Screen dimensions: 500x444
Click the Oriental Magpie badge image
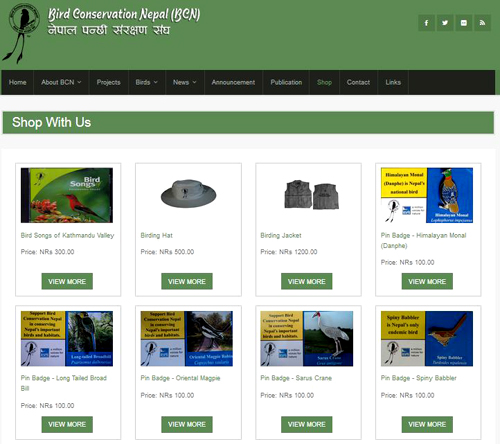(x=187, y=339)
